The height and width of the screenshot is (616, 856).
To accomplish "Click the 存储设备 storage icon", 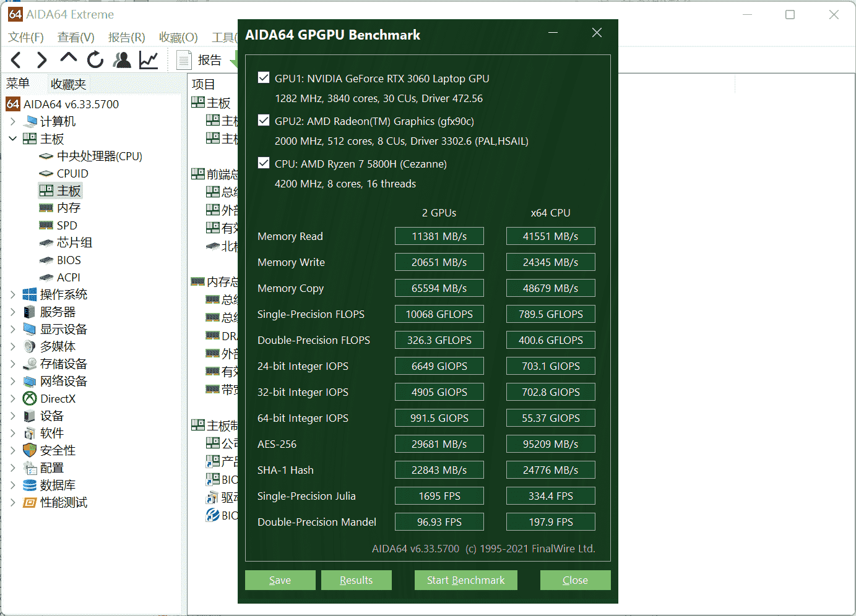I will (x=30, y=364).
